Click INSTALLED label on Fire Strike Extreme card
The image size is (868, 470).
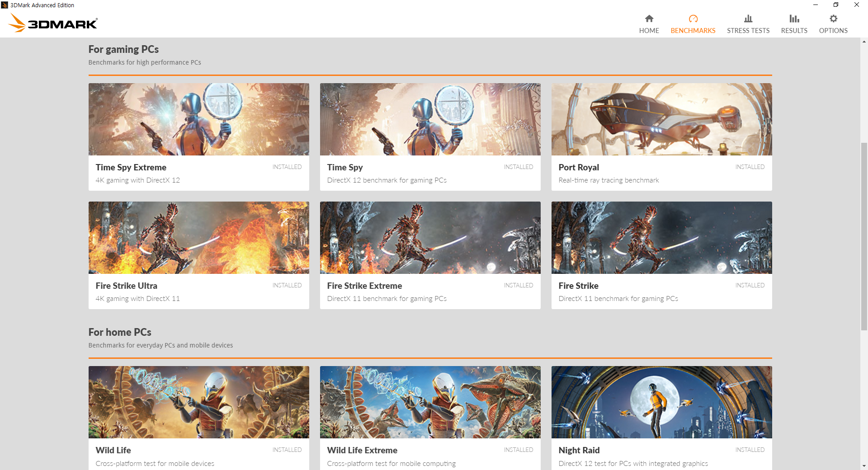pos(519,286)
